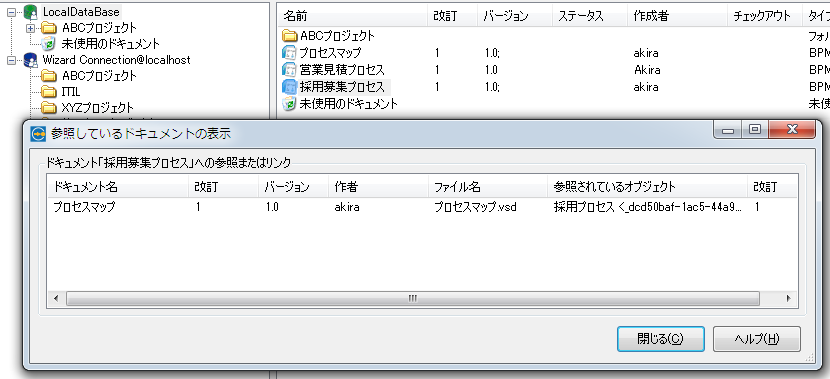
Task: Click the ヘルプ(H) button
Action: (757, 339)
